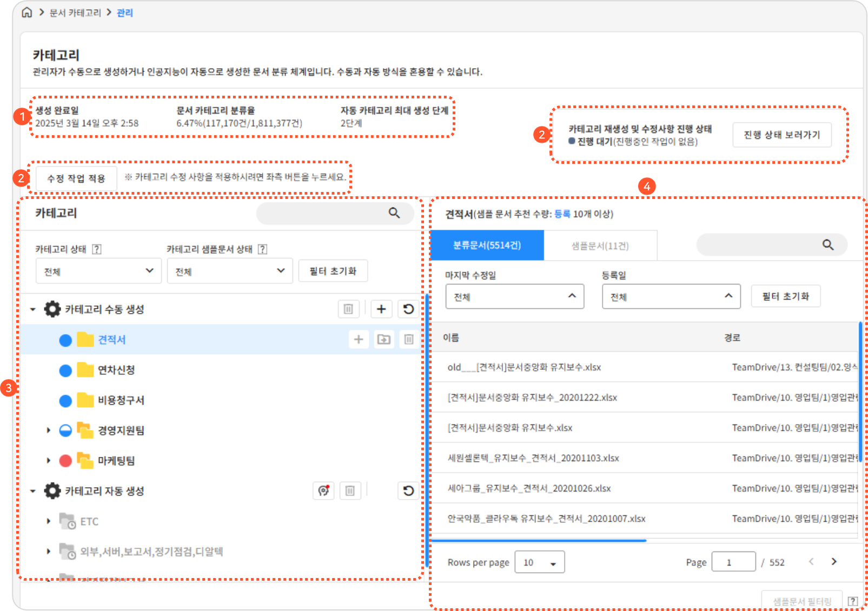Viewport: 868px width, 611px height.
Task: Expand the 경영지원팀 folder
Action: 49,430
